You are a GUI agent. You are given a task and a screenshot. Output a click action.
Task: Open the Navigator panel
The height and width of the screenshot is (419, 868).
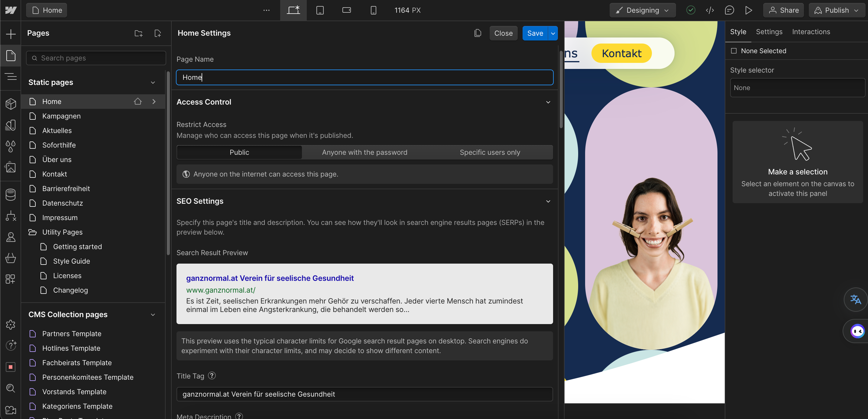click(x=11, y=76)
